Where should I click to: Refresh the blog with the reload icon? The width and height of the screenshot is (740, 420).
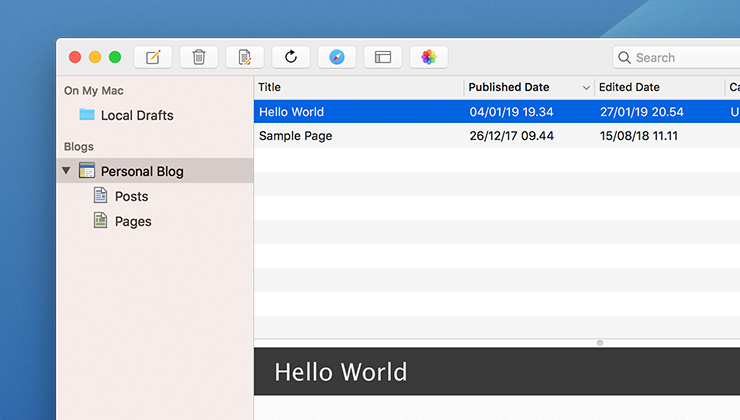point(291,57)
